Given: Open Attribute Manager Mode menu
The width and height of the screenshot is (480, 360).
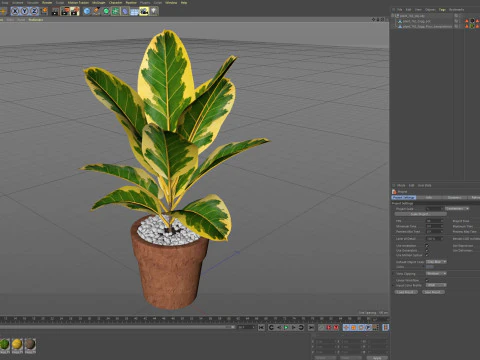Looking at the screenshot, I should pyautogui.click(x=401, y=185).
